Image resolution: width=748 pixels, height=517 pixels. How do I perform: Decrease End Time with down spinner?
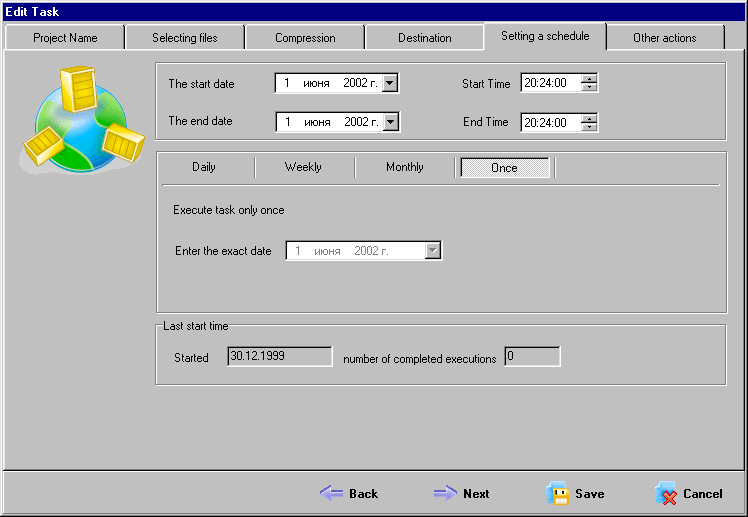tap(589, 126)
